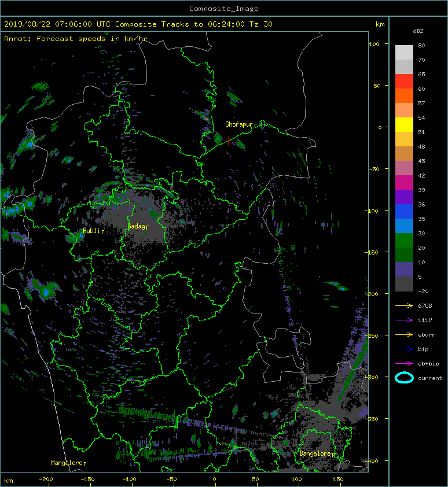The image size is (448, 487).
Task: Click the Mangalore city label
Action: 67,463
